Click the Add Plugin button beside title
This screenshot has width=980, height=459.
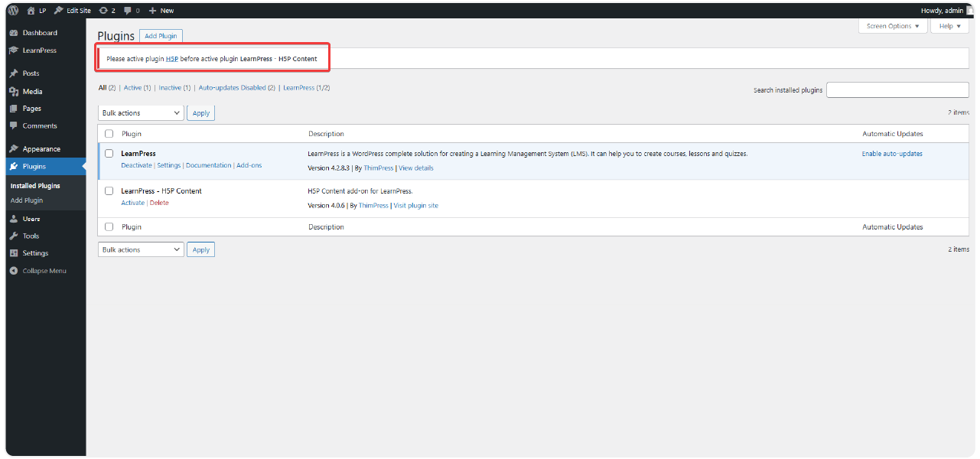(161, 36)
